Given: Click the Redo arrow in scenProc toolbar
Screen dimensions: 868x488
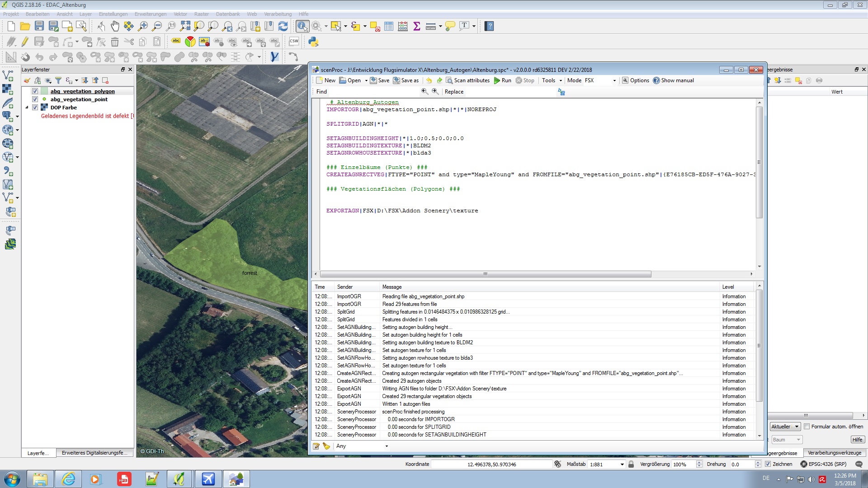Looking at the screenshot, I should pos(439,80).
